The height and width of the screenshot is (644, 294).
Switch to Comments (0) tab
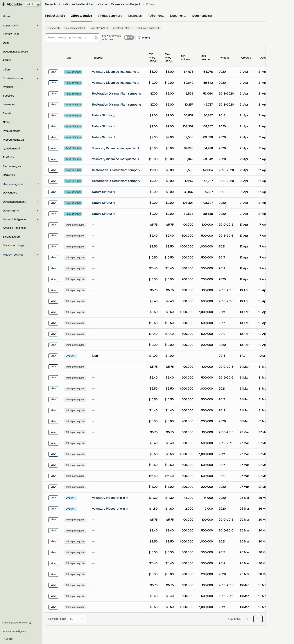coord(202,16)
